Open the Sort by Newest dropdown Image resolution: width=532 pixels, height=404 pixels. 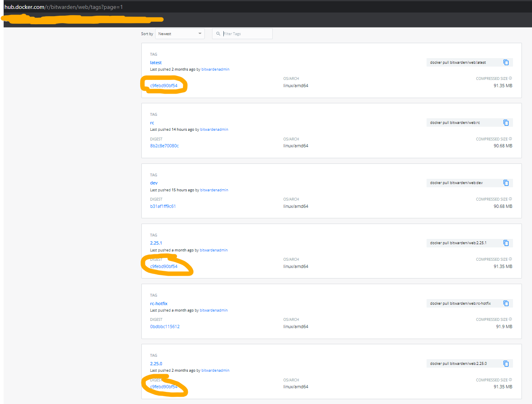click(x=179, y=33)
